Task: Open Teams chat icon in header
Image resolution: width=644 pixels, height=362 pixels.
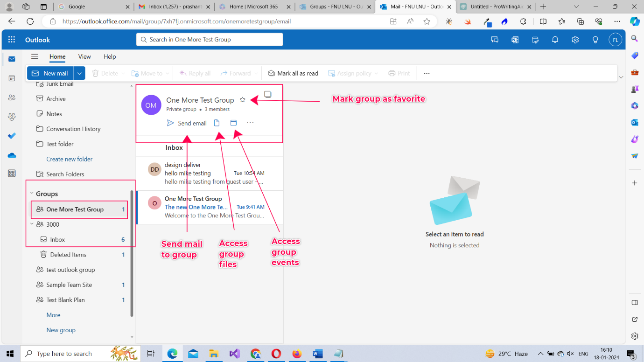Action: tap(495, 40)
